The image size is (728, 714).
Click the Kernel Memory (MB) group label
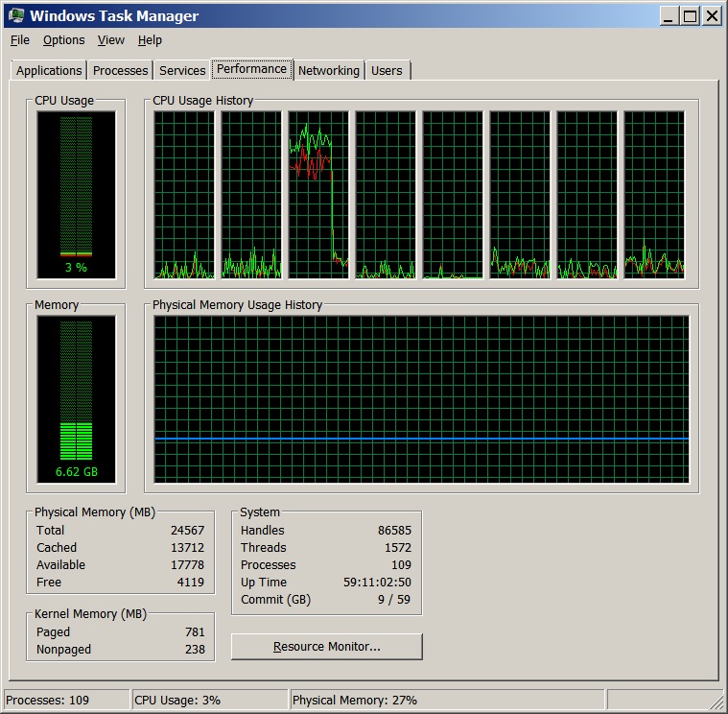point(90,613)
